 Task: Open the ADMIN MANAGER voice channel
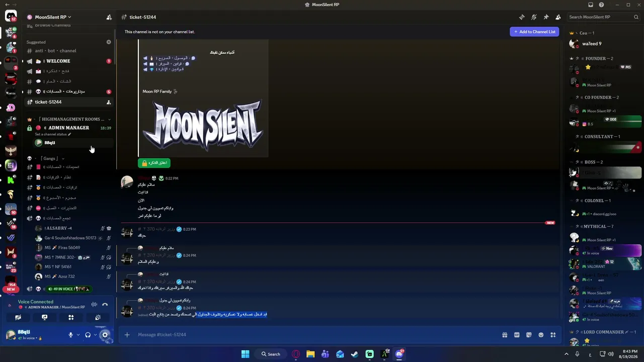point(69,128)
